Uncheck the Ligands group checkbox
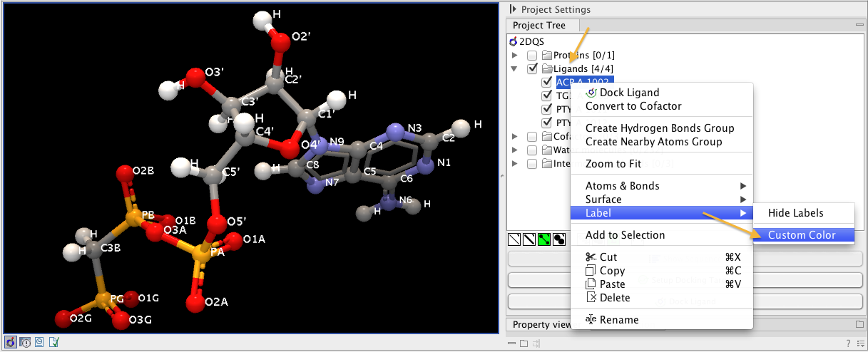 pyautogui.click(x=532, y=69)
